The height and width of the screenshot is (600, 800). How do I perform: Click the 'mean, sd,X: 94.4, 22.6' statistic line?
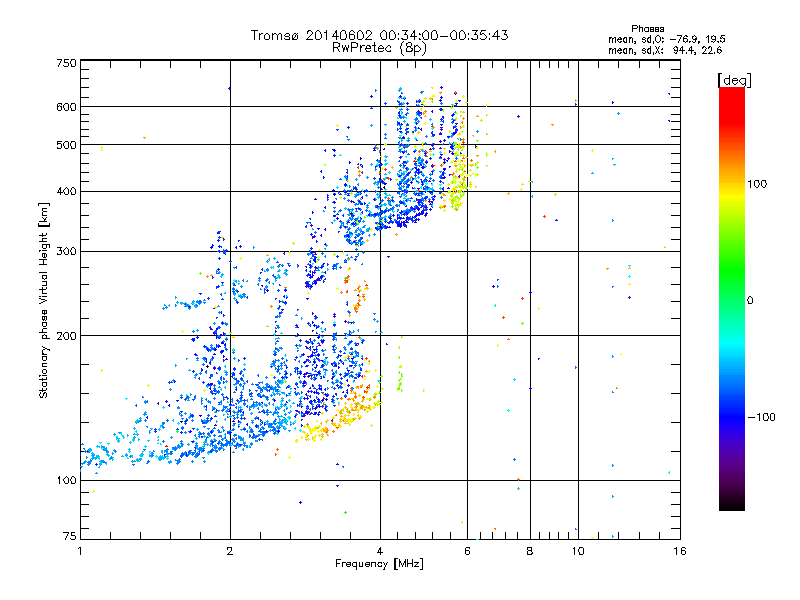(665, 50)
